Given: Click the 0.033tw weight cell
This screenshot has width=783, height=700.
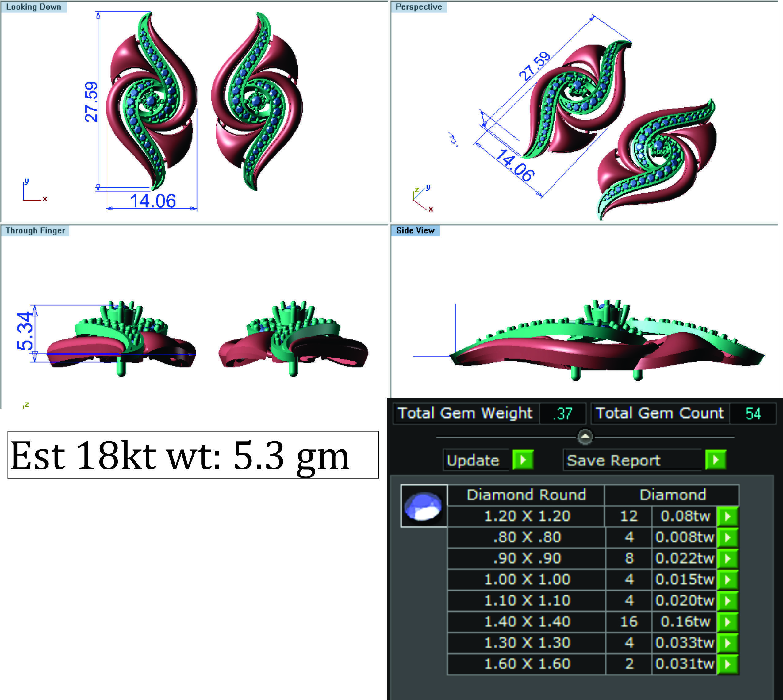Looking at the screenshot, I should (685, 643).
